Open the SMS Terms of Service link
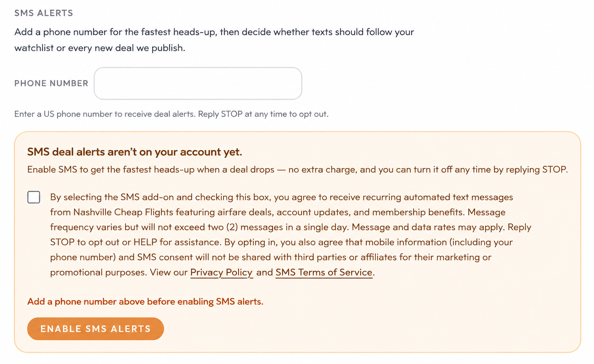Image resolution: width=594 pixels, height=364 pixels. (324, 272)
